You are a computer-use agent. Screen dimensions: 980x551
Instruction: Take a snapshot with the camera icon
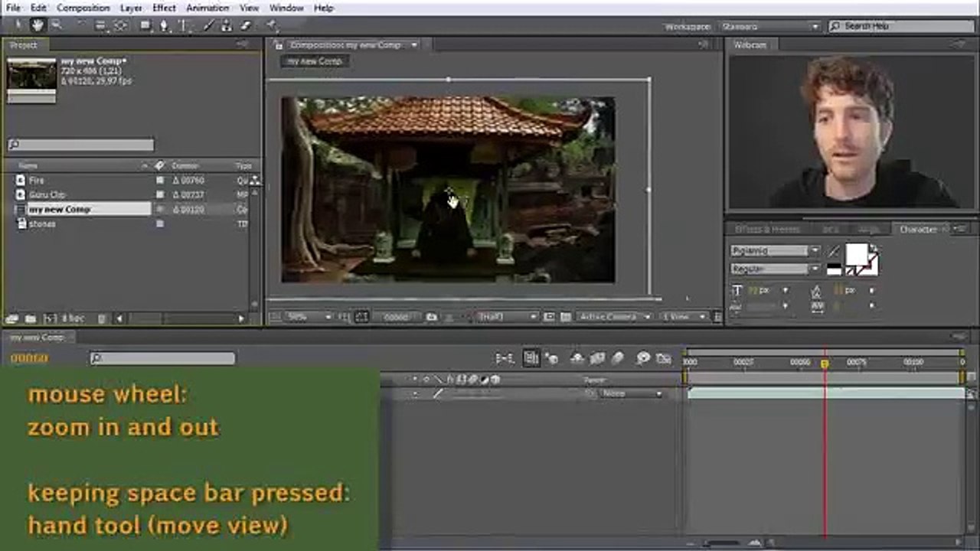[x=432, y=317]
